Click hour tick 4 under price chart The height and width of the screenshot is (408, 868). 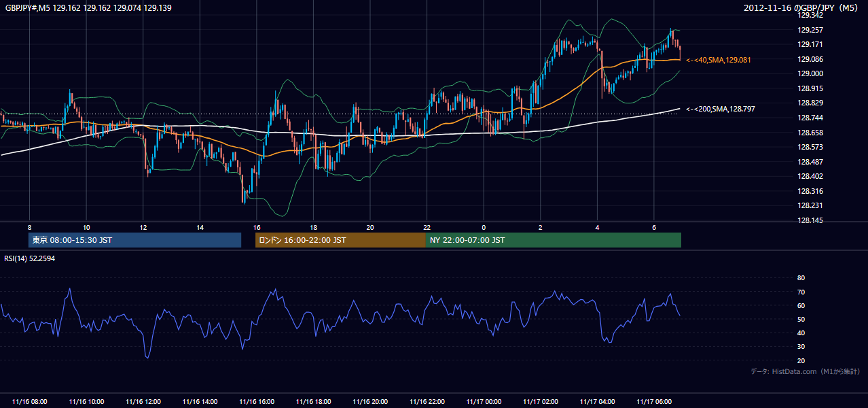point(597,226)
